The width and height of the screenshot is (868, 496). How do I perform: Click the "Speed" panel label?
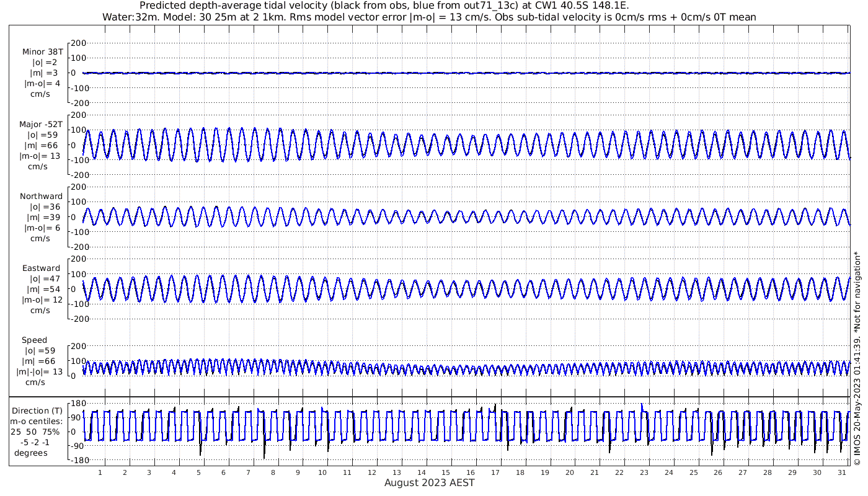tap(34, 340)
